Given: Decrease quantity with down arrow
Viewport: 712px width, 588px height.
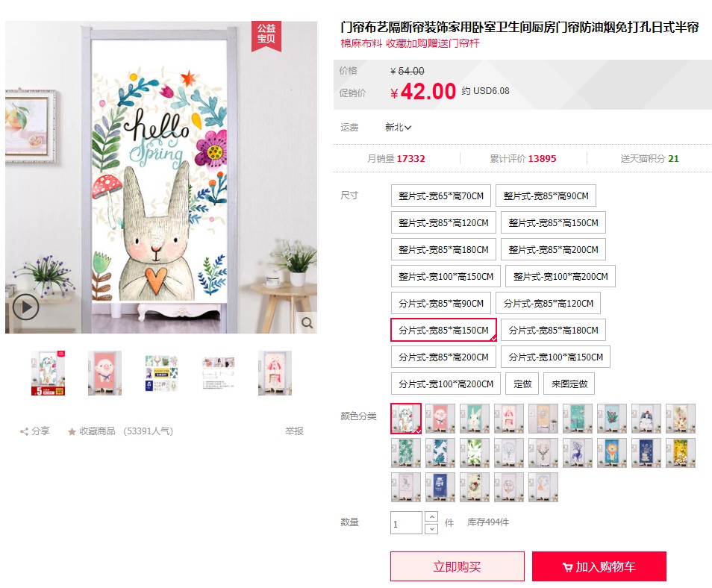Looking at the screenshot, I should (x=431, y=529).
